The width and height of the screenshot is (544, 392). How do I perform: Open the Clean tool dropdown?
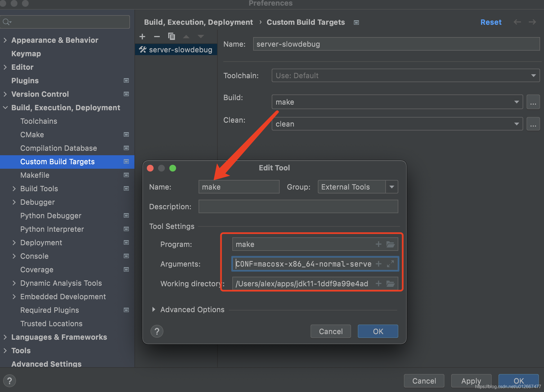tap(516, 124)
